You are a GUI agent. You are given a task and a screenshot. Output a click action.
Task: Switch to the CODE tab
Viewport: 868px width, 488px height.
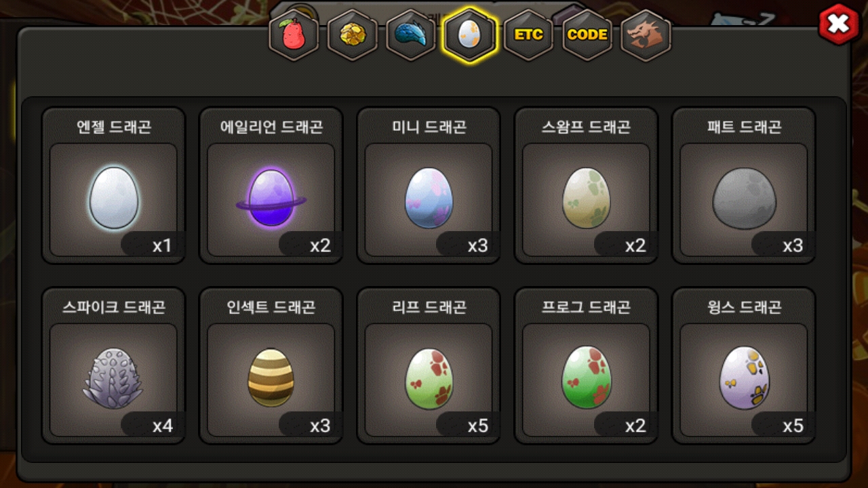(x=587, y=35)
